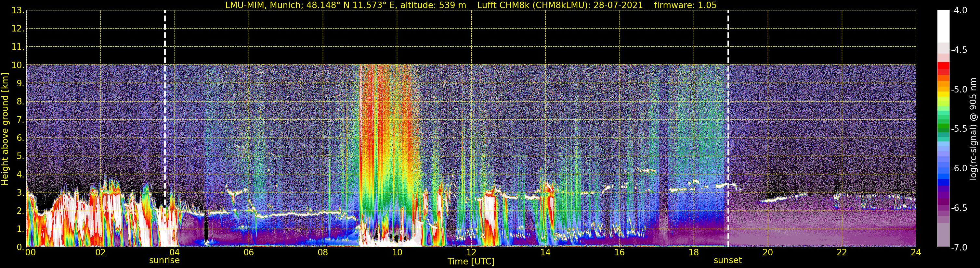Click the time axis tick "06"
Viewport: 980px width, 268px height.
249,252
